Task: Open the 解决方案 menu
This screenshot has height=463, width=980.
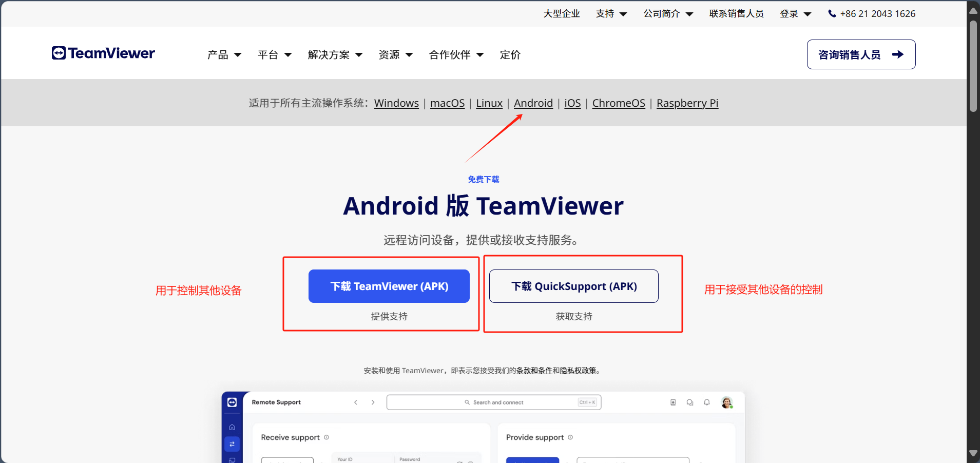Action: tap(335, 55)
